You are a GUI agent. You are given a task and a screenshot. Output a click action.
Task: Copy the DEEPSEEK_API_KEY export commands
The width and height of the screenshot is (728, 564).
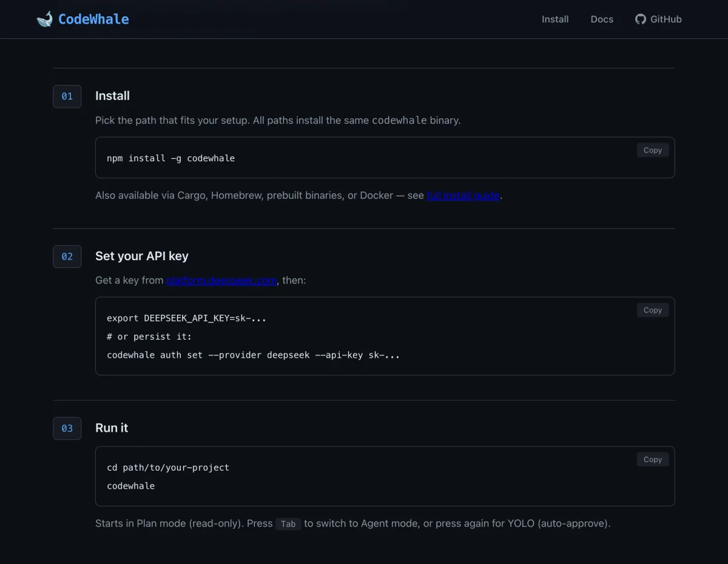pos(653,310)
